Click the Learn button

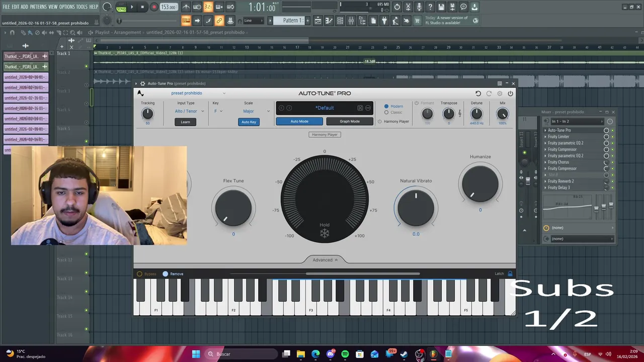click(x=186, y=122)
